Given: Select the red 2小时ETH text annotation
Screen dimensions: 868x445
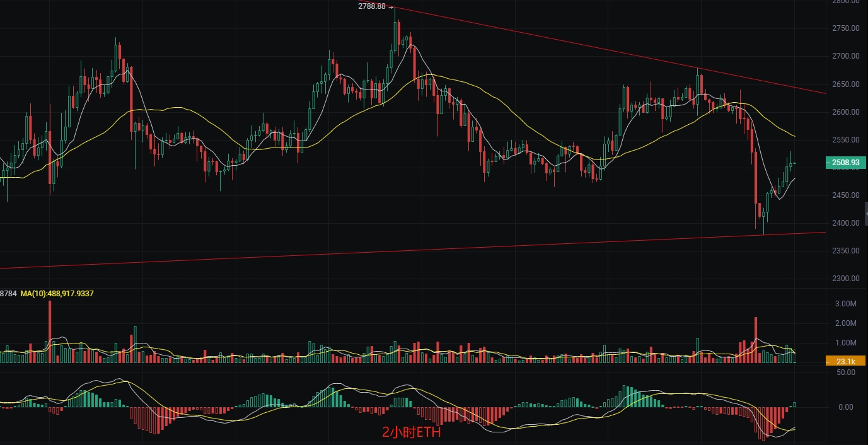Looking at the screenshot, I should pyautogui.click(x=411, y=432).
